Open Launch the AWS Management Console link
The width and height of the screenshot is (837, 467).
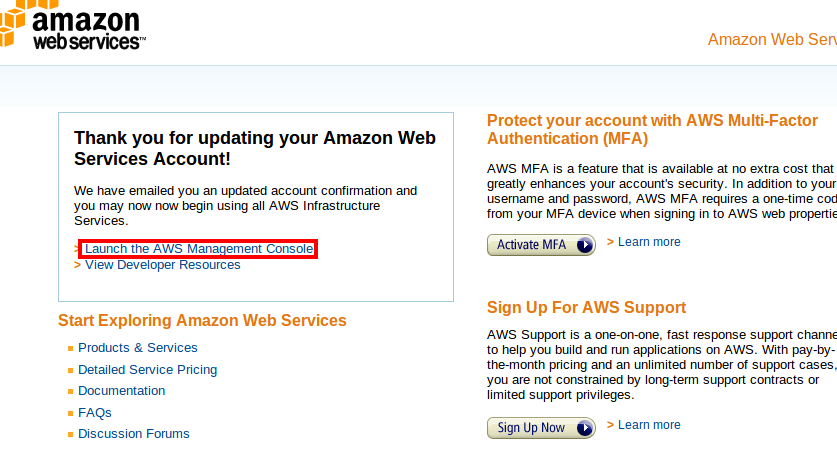199,249
